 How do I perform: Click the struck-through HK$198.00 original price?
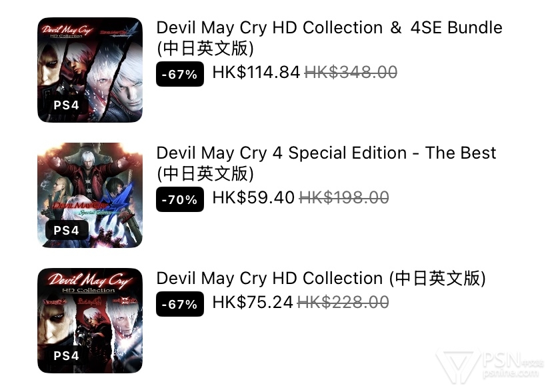(344, 197)
